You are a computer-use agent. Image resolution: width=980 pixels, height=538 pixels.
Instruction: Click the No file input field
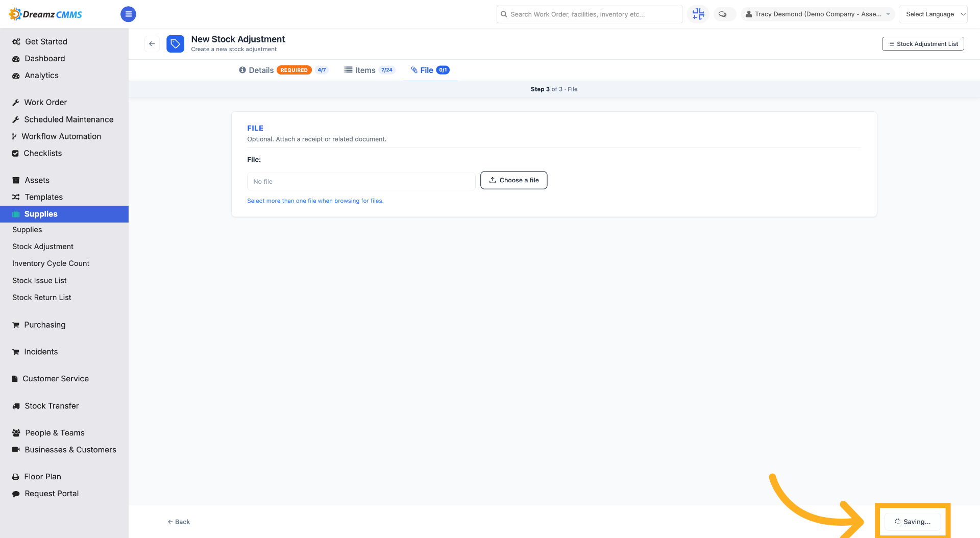coord(361,181)
